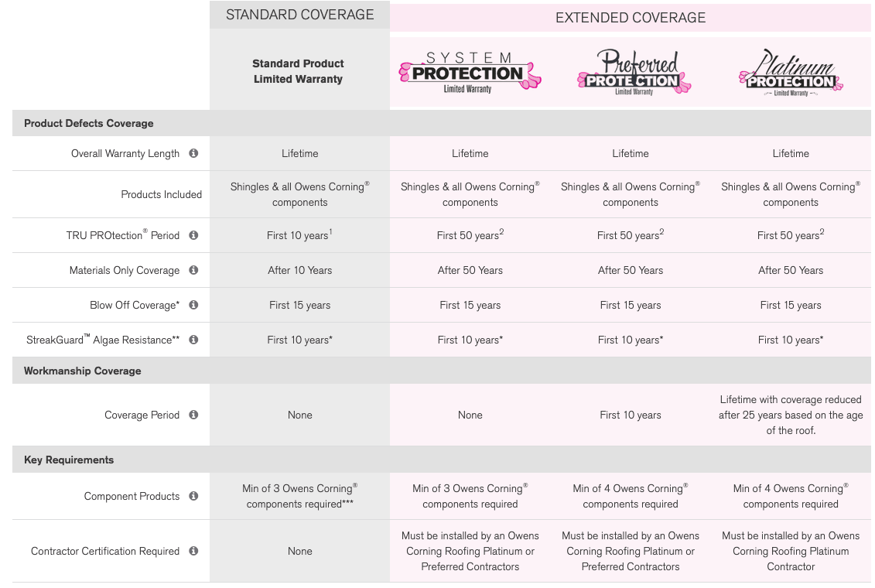The width and height of the screenshot is (875, 588).
Task: Open info icon for Component Products
Action: pyautogui.click(x=193, y=496)
